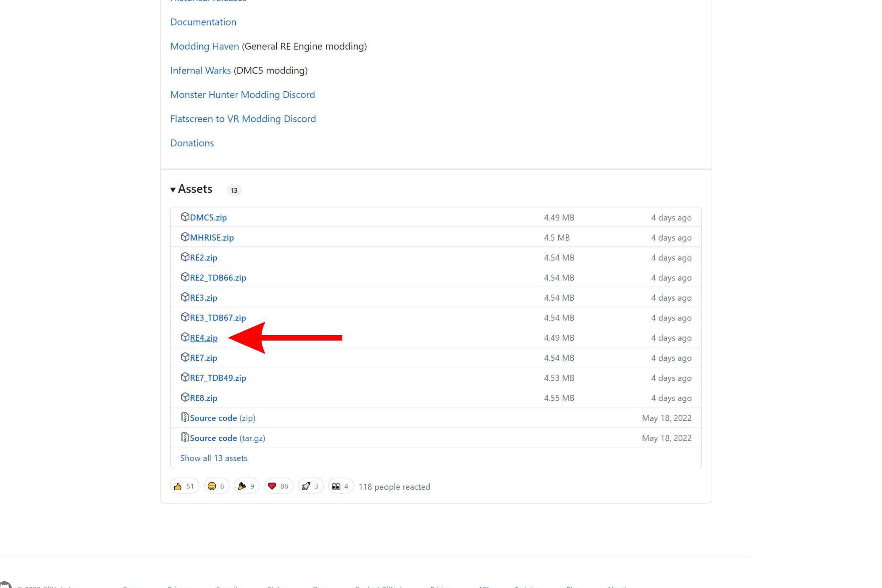
Task: Download MHRISE.zip file
Action: tap(212, 238)
